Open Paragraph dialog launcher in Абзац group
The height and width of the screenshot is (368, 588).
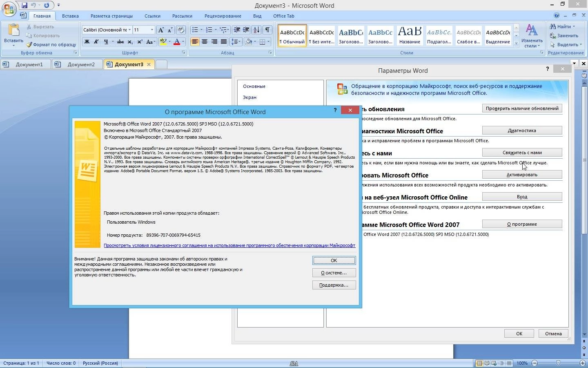tap(270, 53)
